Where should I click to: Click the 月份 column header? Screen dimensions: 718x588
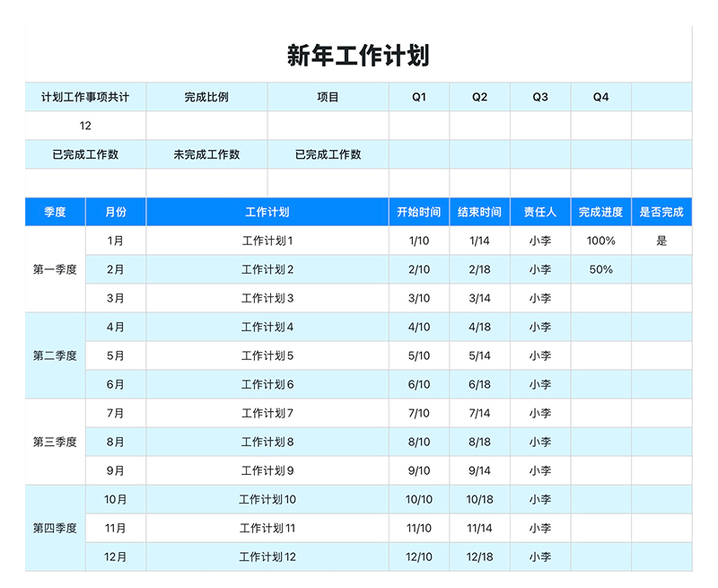coord(116,212)
